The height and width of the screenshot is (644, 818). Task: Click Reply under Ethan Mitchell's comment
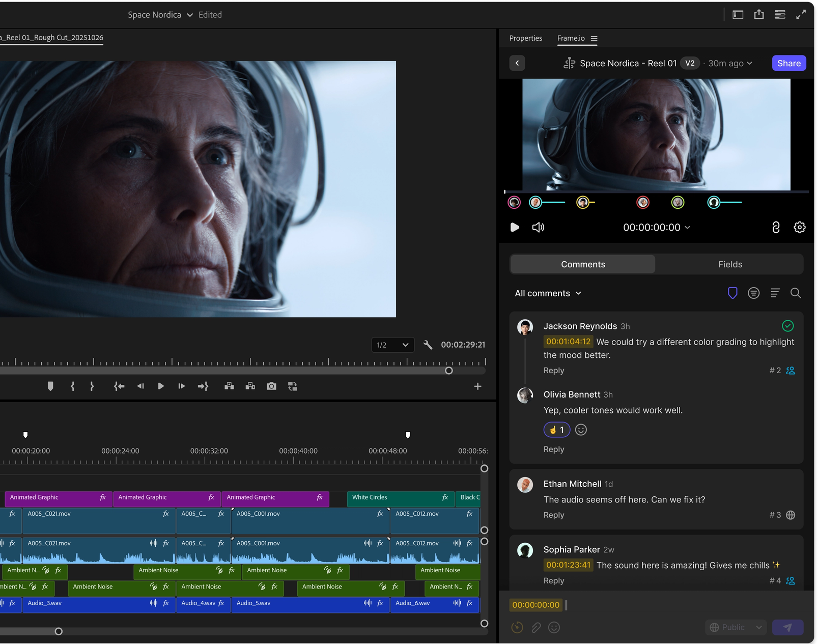point(553,515)
